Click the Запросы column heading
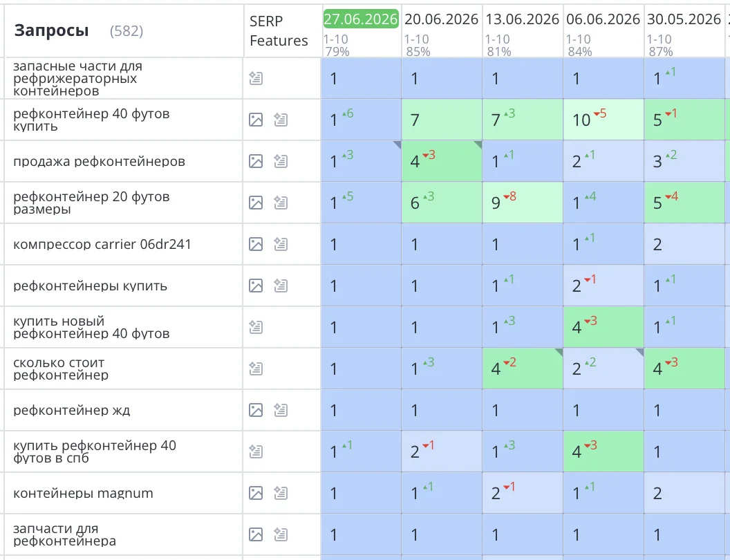The width and height of the screenshot is (730, 560). tap(51, 30)
